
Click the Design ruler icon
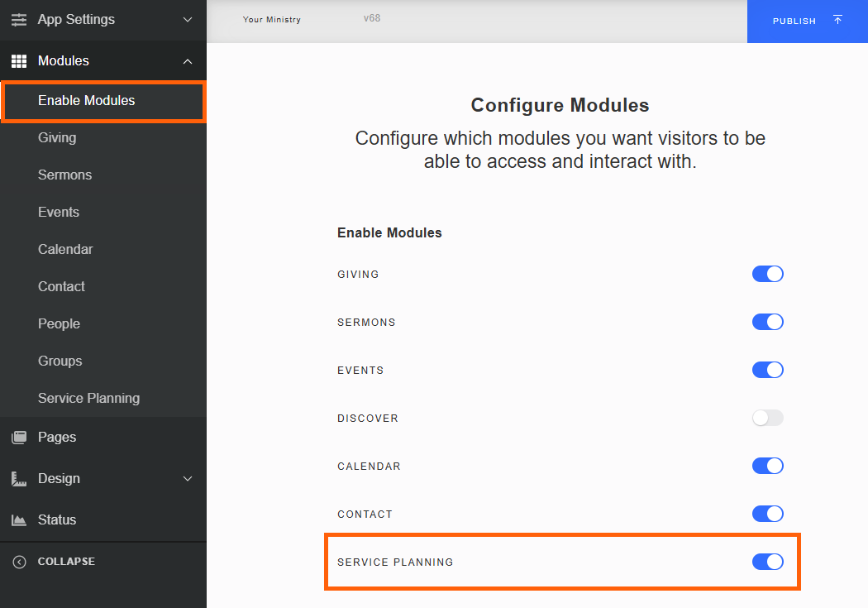tap(18, 478)
